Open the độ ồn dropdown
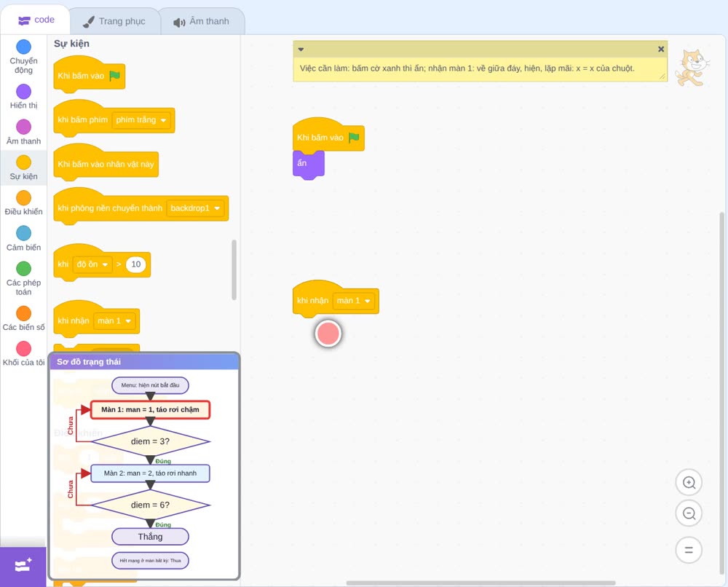728x587 pixels. tap(92, 264)
